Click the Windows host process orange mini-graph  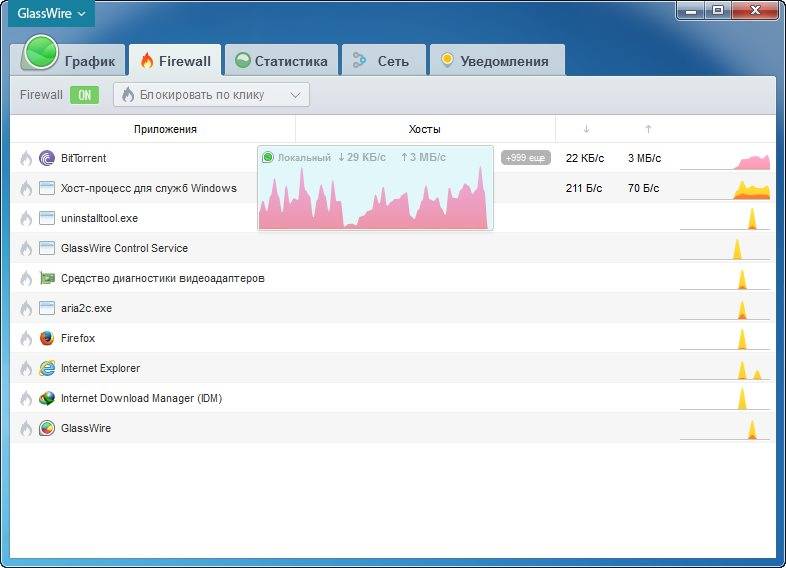(x=725, y=191)
